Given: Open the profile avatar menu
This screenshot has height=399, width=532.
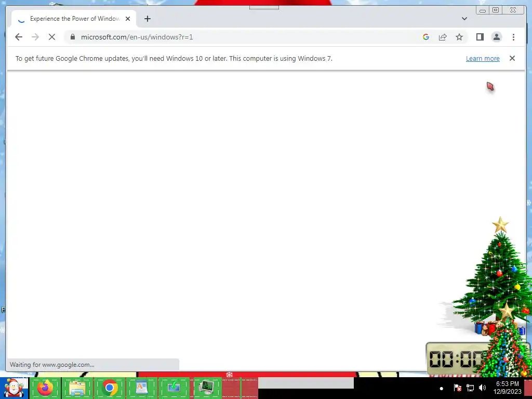Looking at the screenshot, I should tap(496, 37).
